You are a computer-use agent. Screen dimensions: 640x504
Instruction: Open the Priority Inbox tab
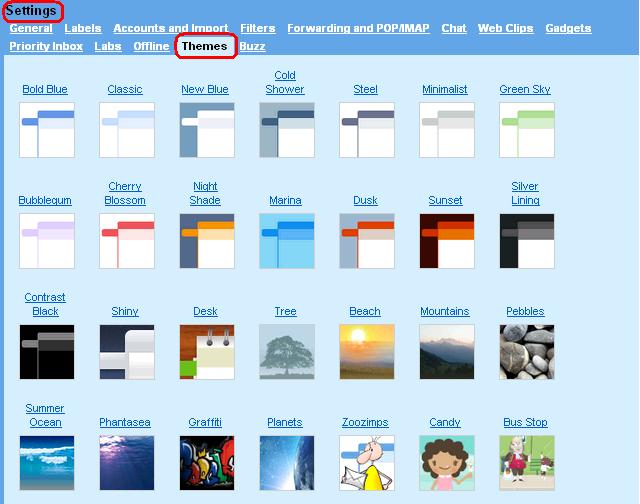(46, 46)
